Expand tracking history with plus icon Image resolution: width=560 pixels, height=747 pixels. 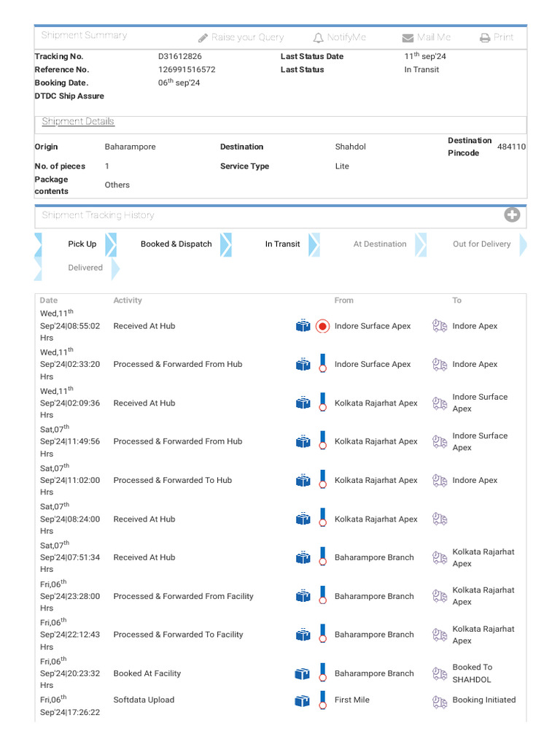point(512,215)
